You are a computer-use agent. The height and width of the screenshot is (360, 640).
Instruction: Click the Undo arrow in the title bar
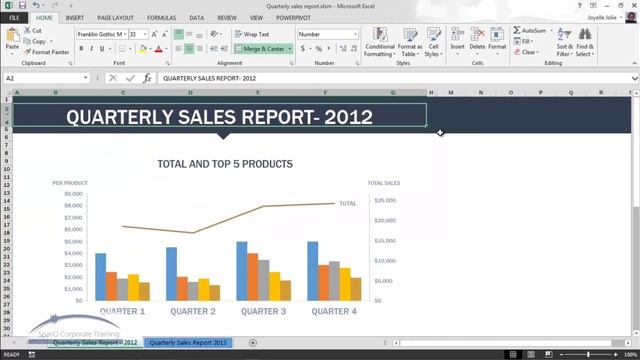coord(36,6)
